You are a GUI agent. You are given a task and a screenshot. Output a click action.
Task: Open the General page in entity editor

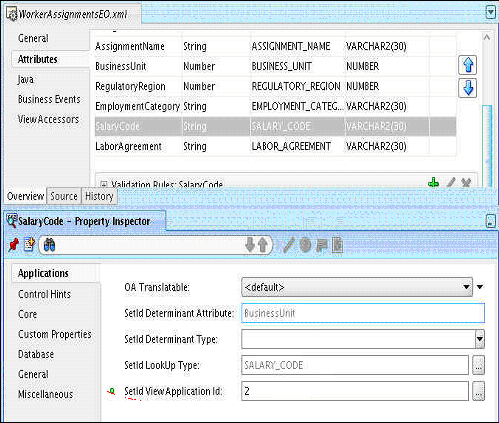(x=33, y=38)
